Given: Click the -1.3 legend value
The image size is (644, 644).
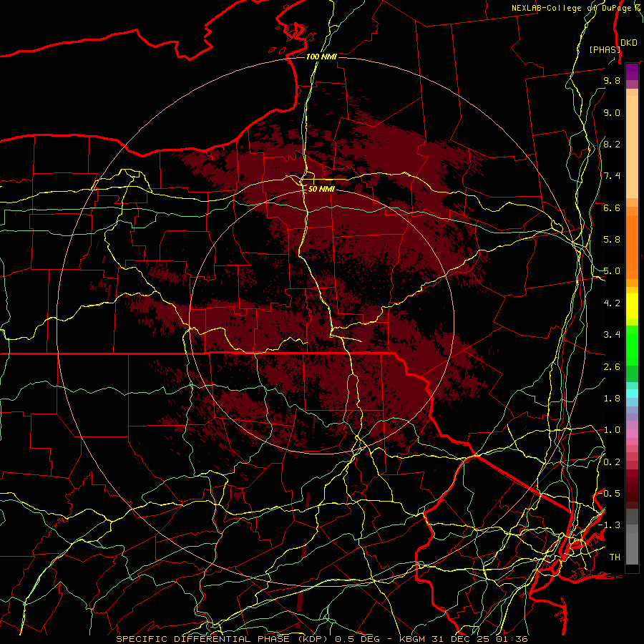Looking at the screenshot, I should (610, 525).
